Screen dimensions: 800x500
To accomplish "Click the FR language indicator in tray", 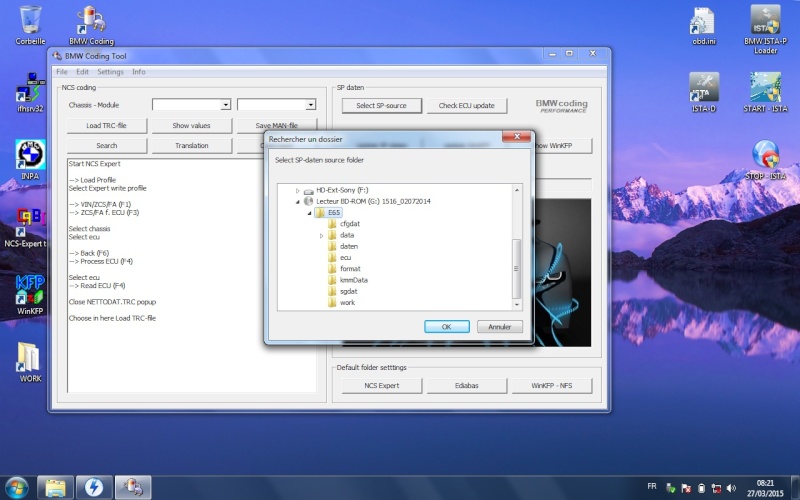I will pos(652,486).
